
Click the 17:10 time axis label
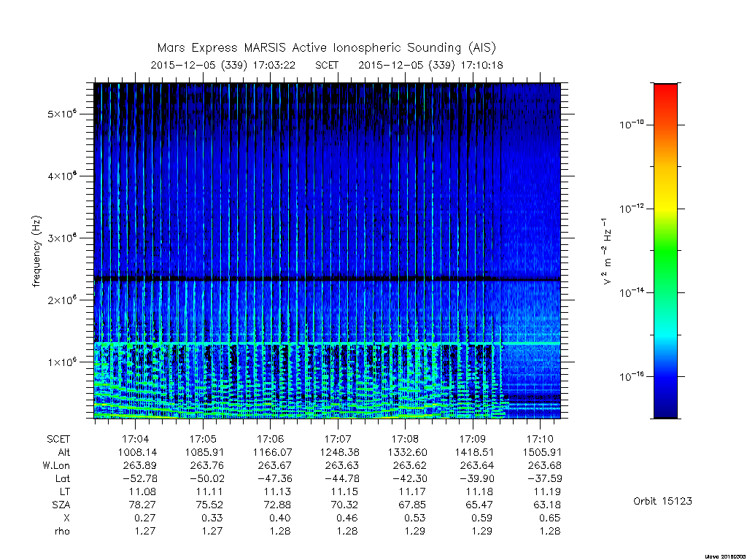(x=541, y=439)
